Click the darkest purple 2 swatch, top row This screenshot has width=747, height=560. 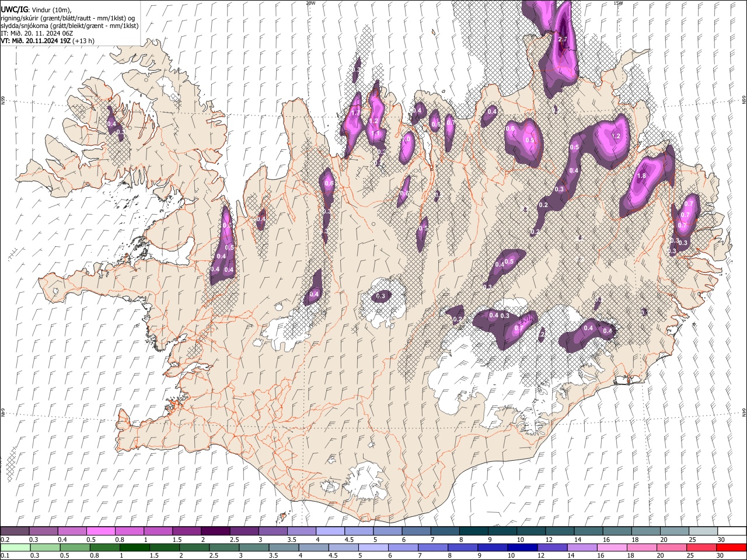(x=215, y=531)
